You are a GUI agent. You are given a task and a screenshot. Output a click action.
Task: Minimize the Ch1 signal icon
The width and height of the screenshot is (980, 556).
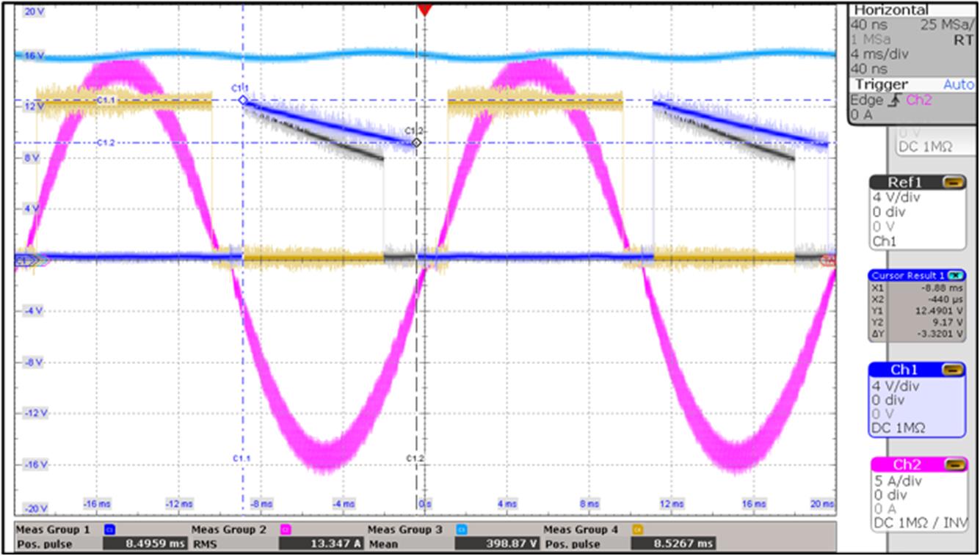(954, 370)
